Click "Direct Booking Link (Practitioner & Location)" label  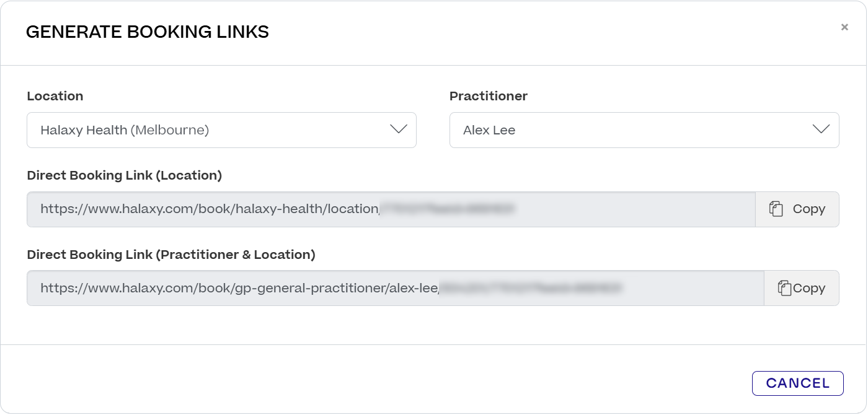tap(171, 255)
